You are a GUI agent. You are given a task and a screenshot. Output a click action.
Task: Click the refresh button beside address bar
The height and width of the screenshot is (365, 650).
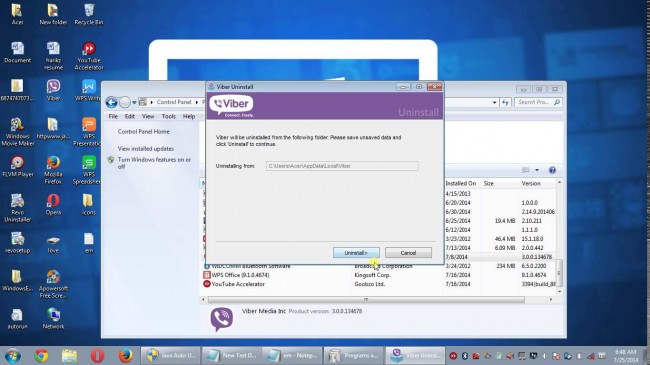click(x=505, y=102)
